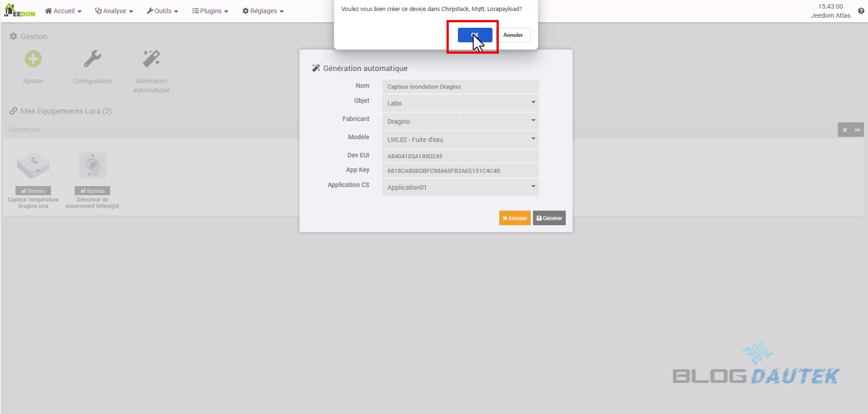This screenshot has width=868, height=414.
Task: Open the Accueil menu
Action: point(63,11)
